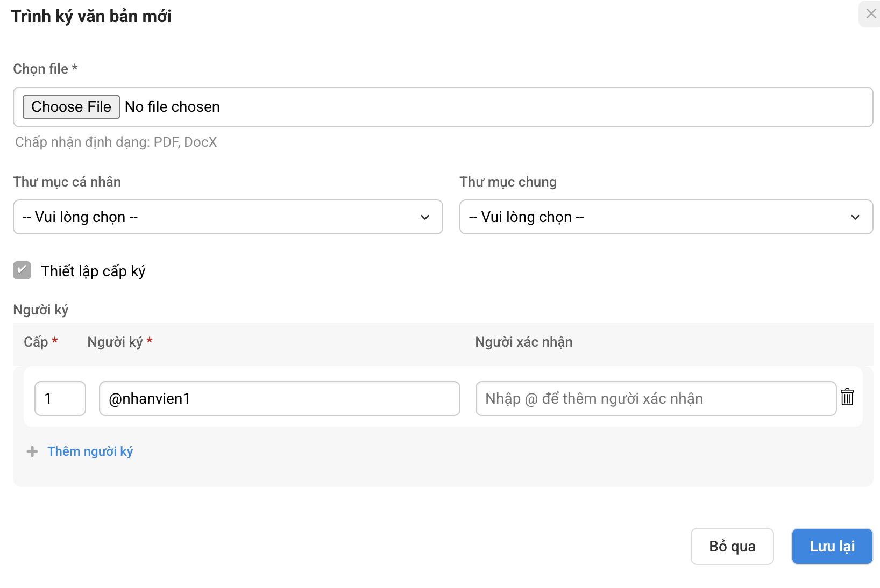Image resolution: width=880 pixels, height=588 pixels.
Task: Click the chevron arrow in Thư mục cá nhân
Action: 425,217
